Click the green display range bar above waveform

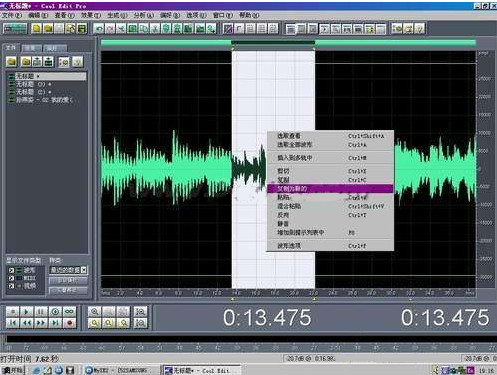[288, 43]
